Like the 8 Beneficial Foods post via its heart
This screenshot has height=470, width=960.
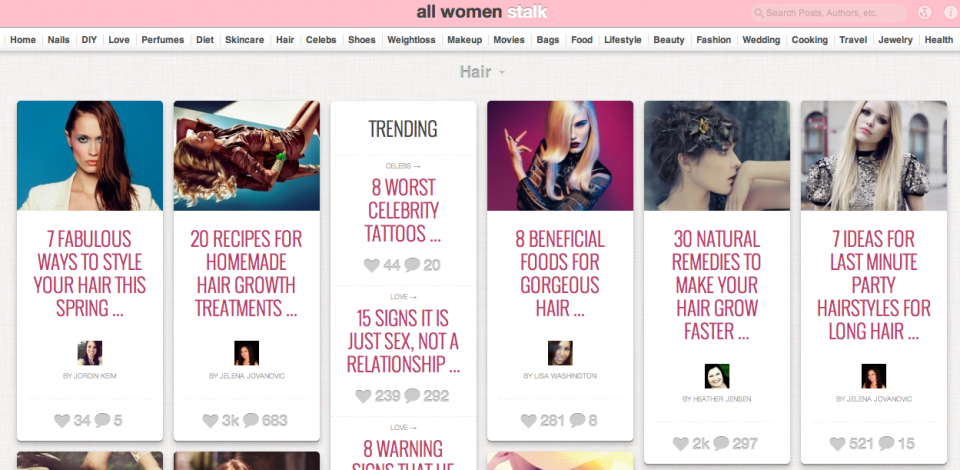coord(529,421)
